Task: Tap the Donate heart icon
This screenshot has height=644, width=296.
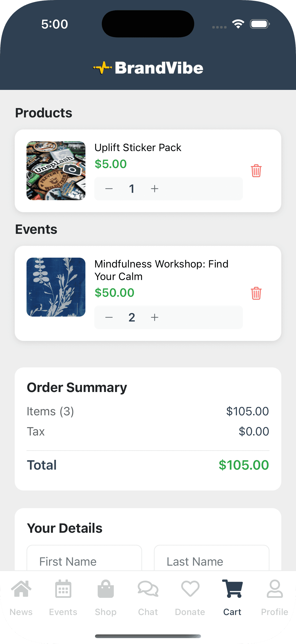Action: 190,589
